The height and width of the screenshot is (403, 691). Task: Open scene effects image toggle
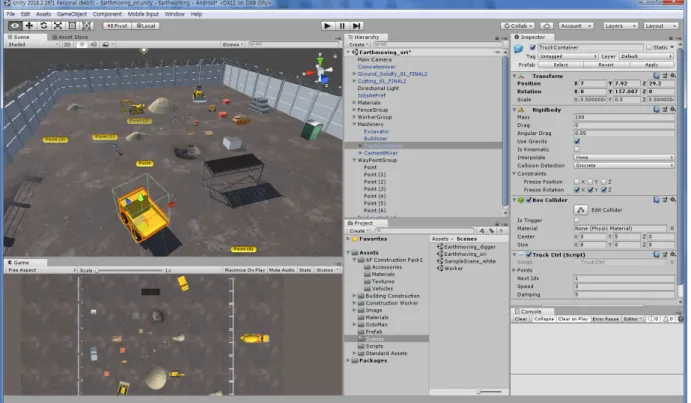coord(105,44)
